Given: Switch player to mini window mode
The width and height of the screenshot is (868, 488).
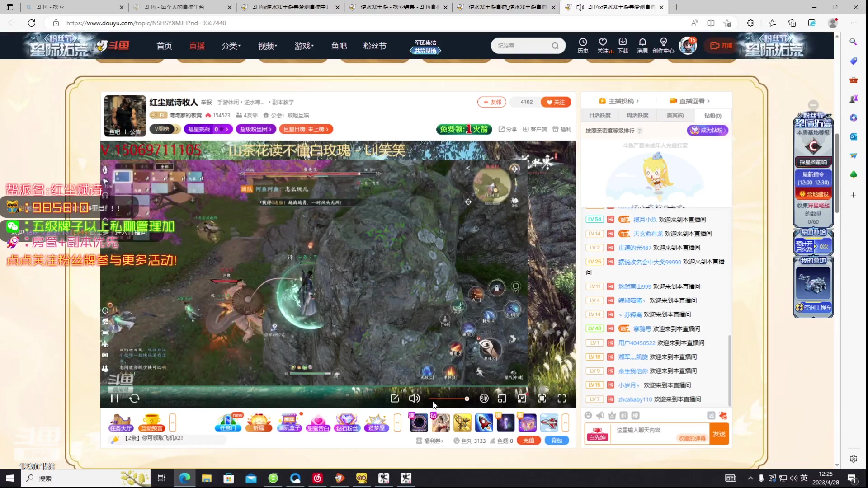Looking at the screenshot, I should [502, 399].
